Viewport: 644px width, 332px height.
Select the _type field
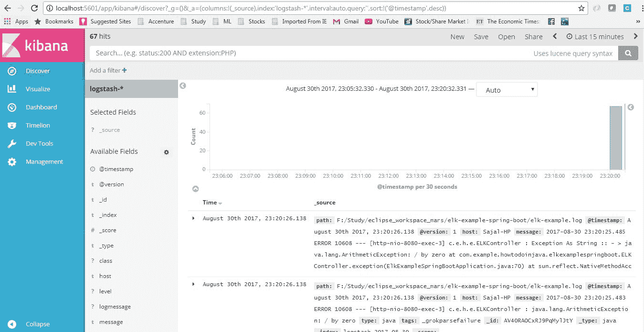coord(106,246)
